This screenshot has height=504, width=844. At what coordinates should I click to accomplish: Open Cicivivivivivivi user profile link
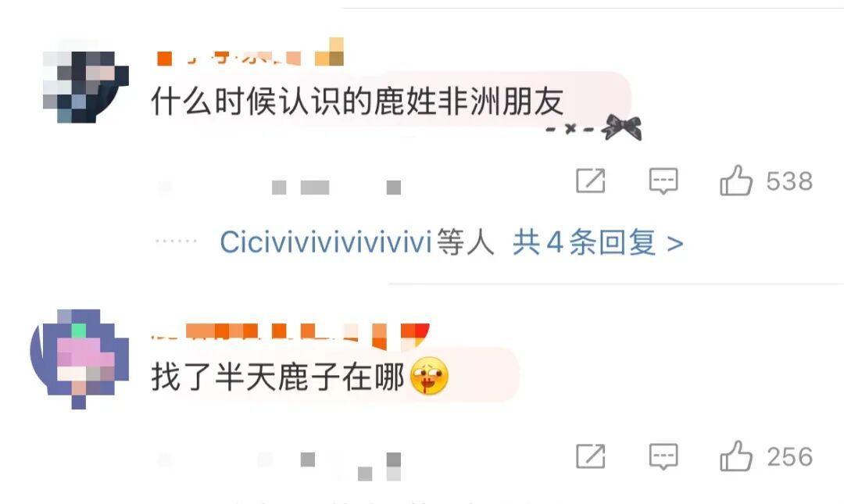(x=326, y=242)
